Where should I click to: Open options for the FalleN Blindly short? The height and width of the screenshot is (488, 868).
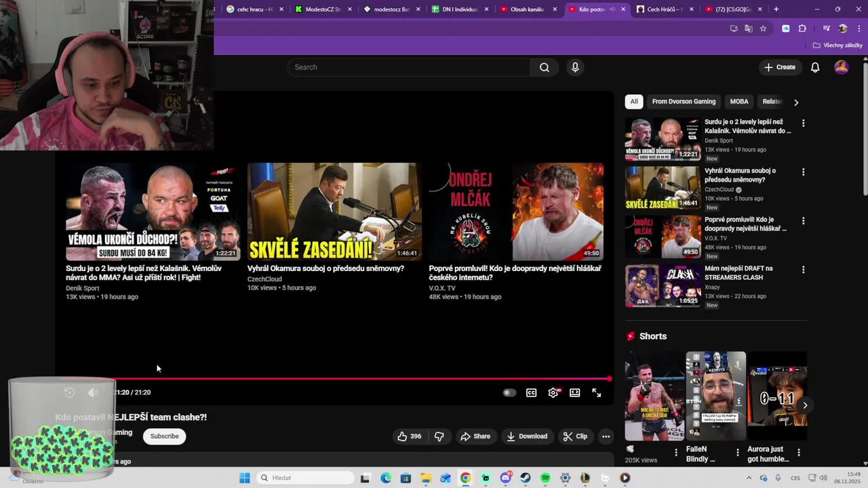pyautogui.click(x=737, y=452)
